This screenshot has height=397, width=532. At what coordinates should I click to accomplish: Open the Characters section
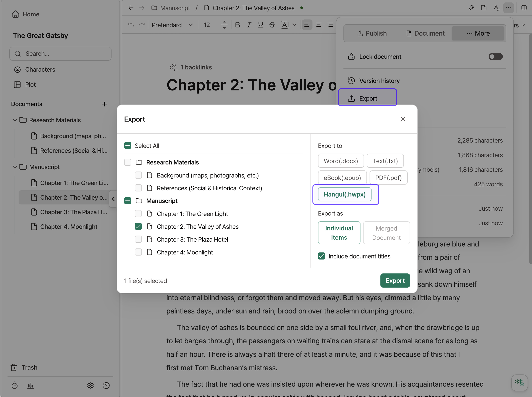35,69
